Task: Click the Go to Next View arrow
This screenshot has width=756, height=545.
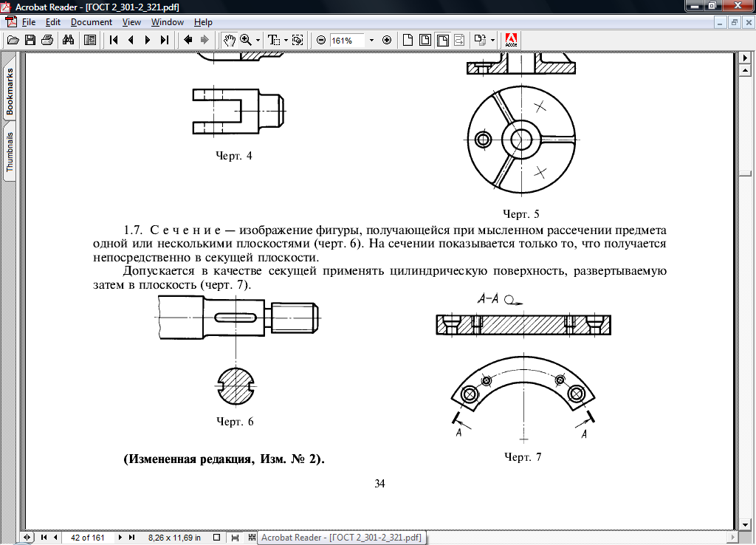Action: [x=205, y=40]
